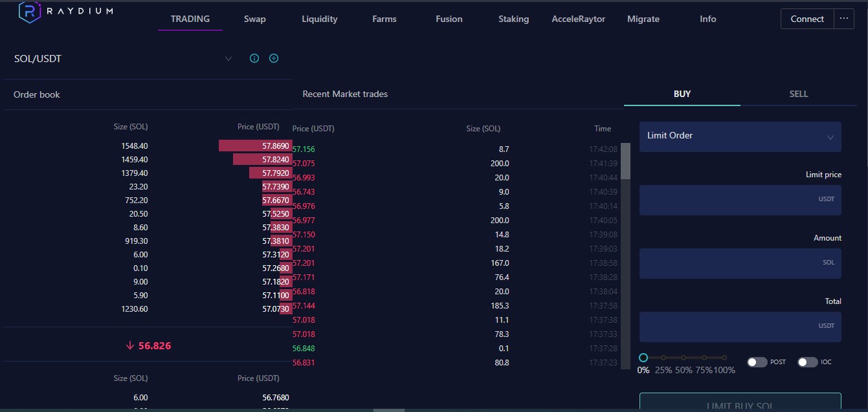This screenshot has height=412, width=868.
Task: Click the Limit price input field
Action: (x=740, y=200)
